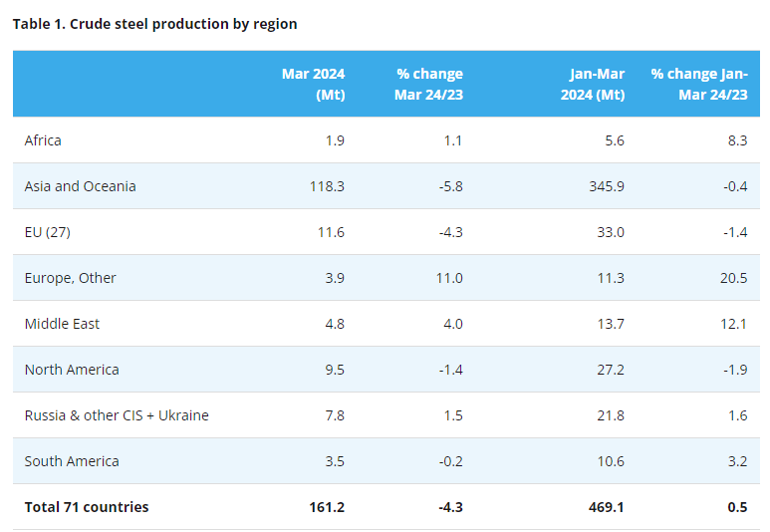Select the 'Mar 2024 (Mt)' column header

point(313,84)
